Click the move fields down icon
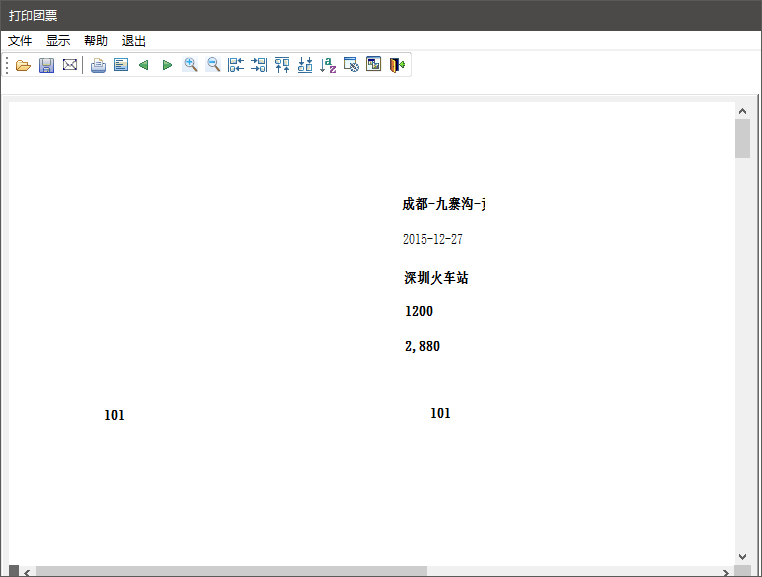 pos(305,65)
